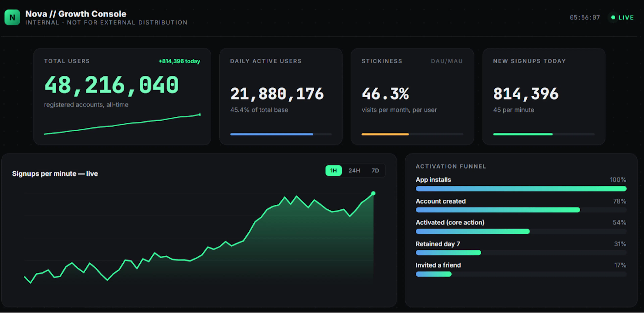The width and height of the screenshot is (644, 313).
Task: Click the Invited a friend funnel bar
Action: [x=521, y=274]
